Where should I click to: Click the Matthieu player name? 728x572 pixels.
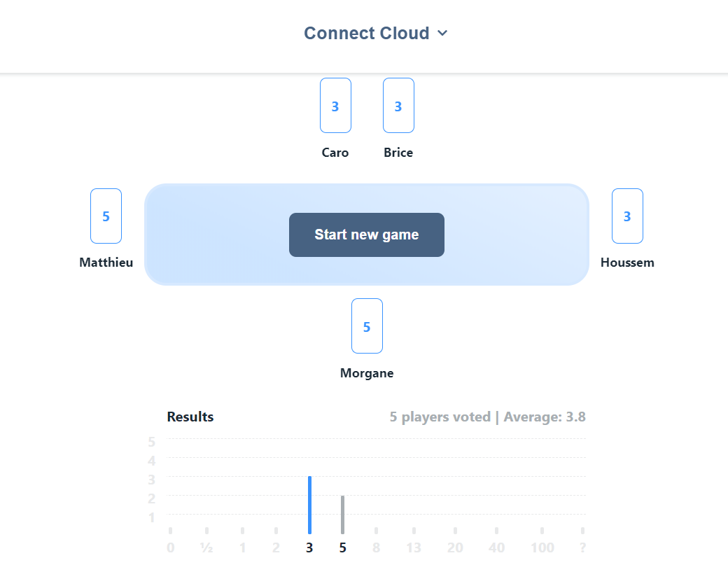point(106,263)
